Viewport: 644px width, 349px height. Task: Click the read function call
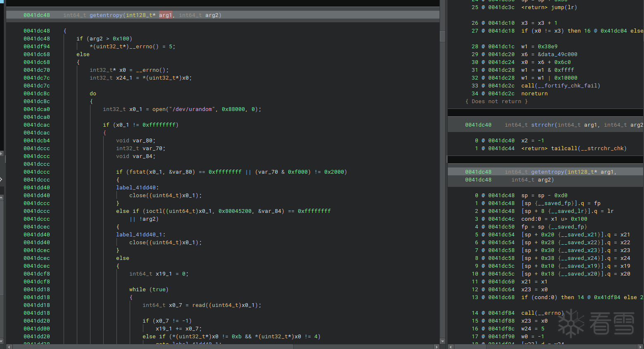click(199, 305)
